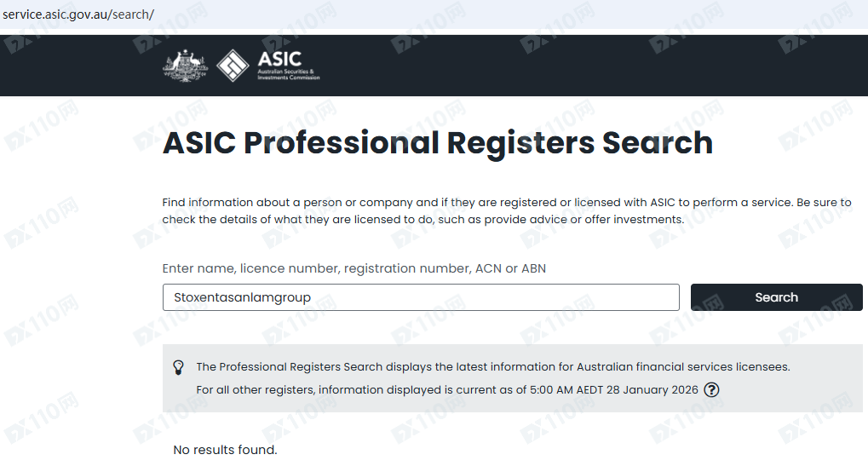Open the question mark help icon
The width and height of the screenshot is (868, 466).
click(x=711, y=390)
